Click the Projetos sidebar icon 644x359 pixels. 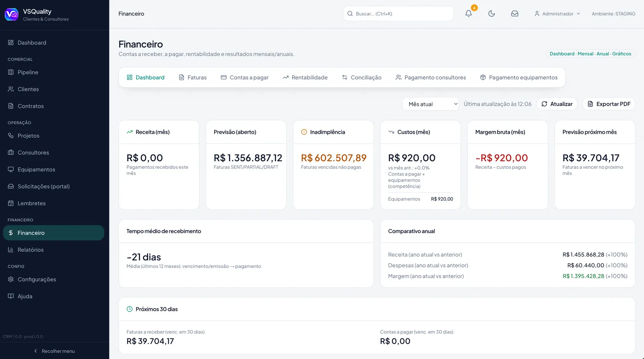point(11,136)
